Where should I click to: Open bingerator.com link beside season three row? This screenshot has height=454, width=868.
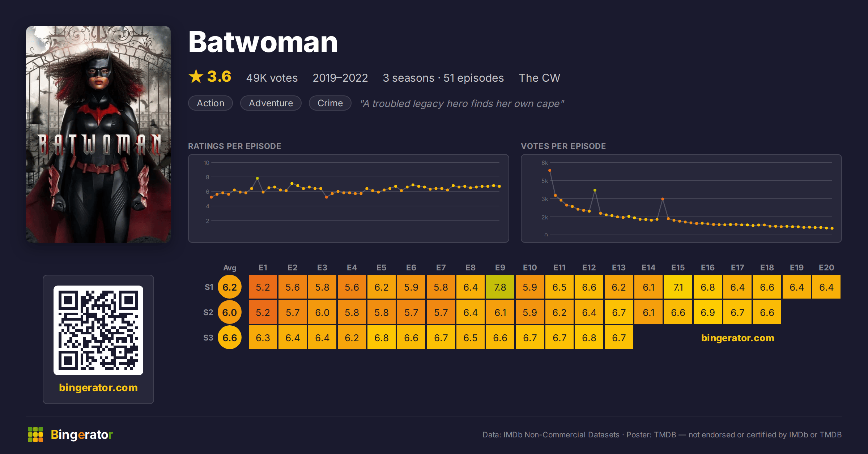(738, 338)
